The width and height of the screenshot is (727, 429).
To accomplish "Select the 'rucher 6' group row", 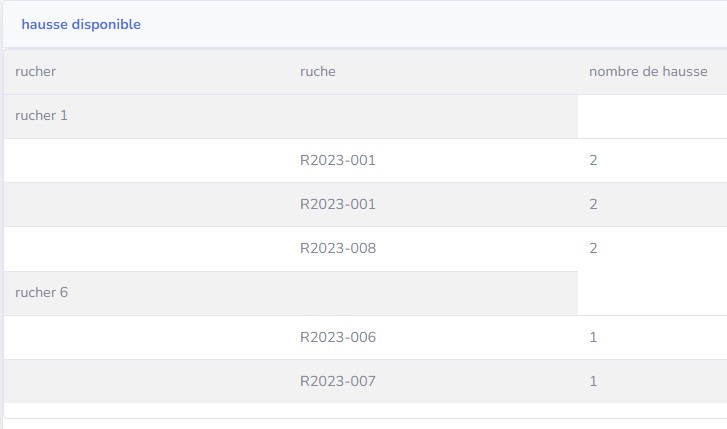I will (42, 293).
